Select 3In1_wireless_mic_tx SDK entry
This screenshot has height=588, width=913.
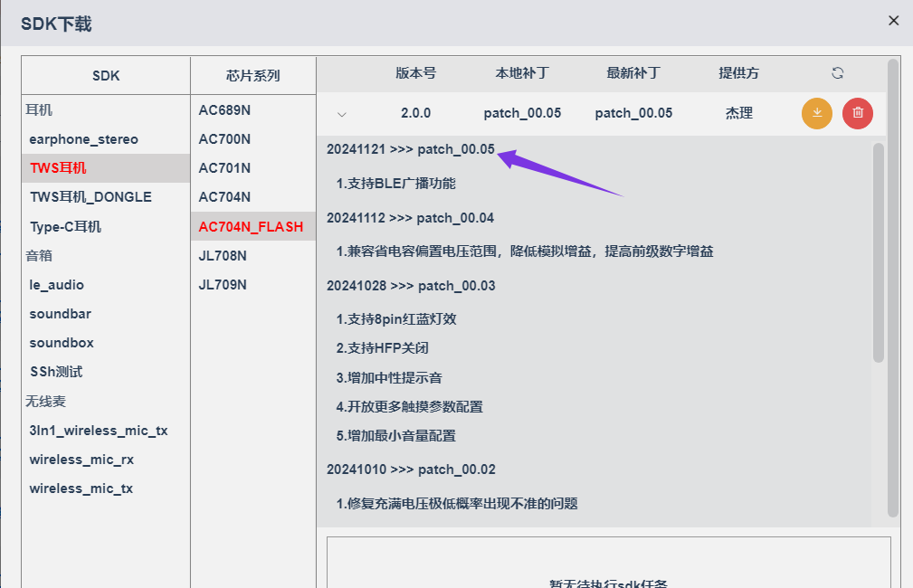click(x=99, y=431)
